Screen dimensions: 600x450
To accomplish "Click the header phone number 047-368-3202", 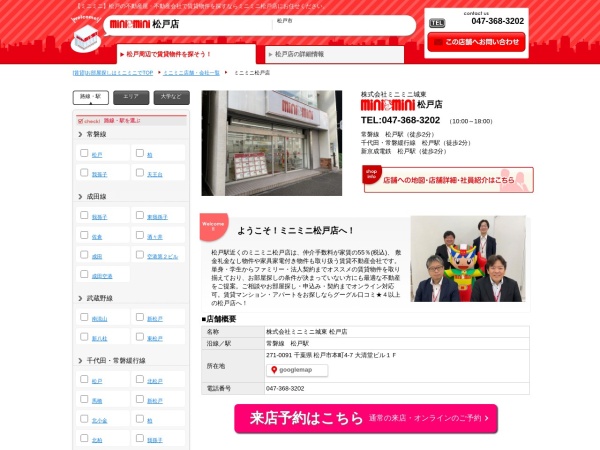I will click(497, 21).
